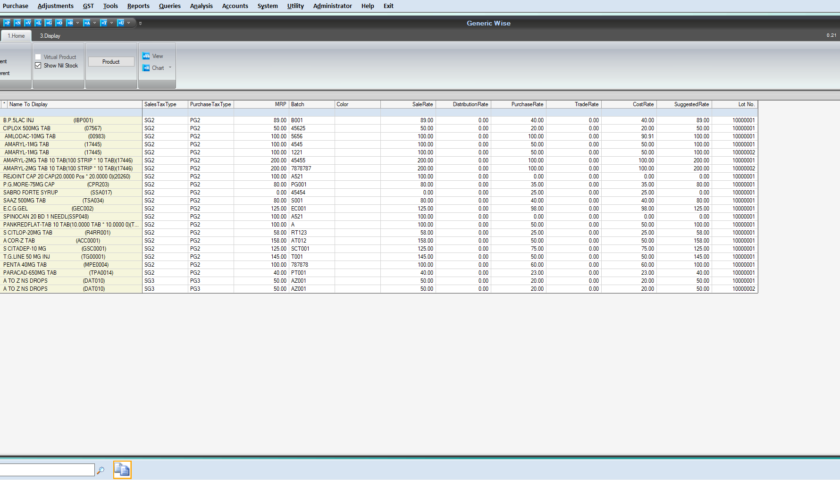
Task: Open the Administrator menu
Action: (x=333, y=6)
